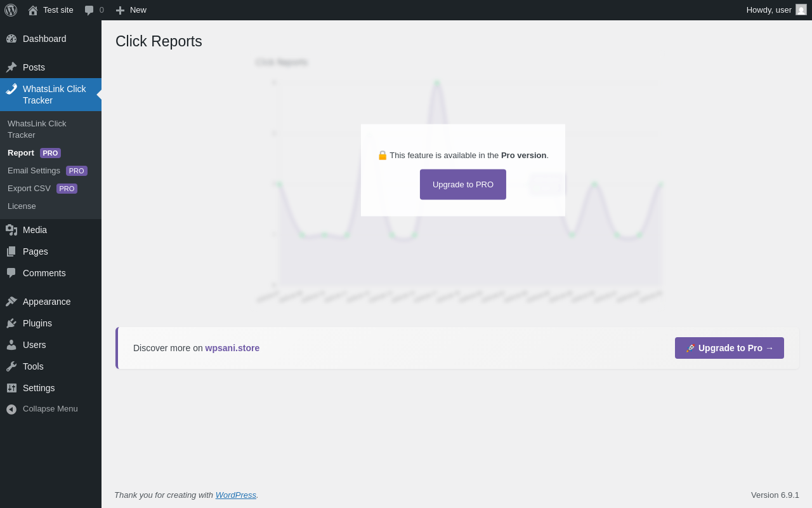Image resolution: width=812 pixels, height=508 pixels.
Task: Click the Upgrade to Pro arrow button
Action: tap(730, 348)
